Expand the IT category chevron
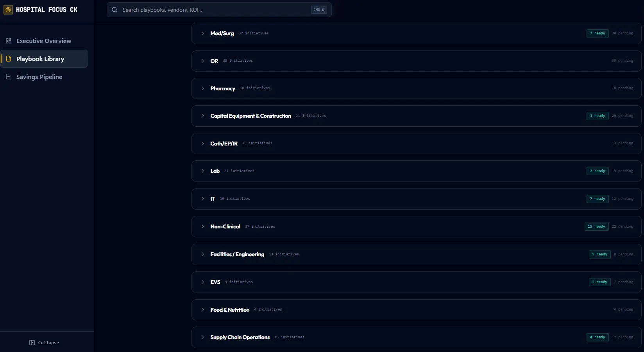644x352 pixels. tap(202, 199)
